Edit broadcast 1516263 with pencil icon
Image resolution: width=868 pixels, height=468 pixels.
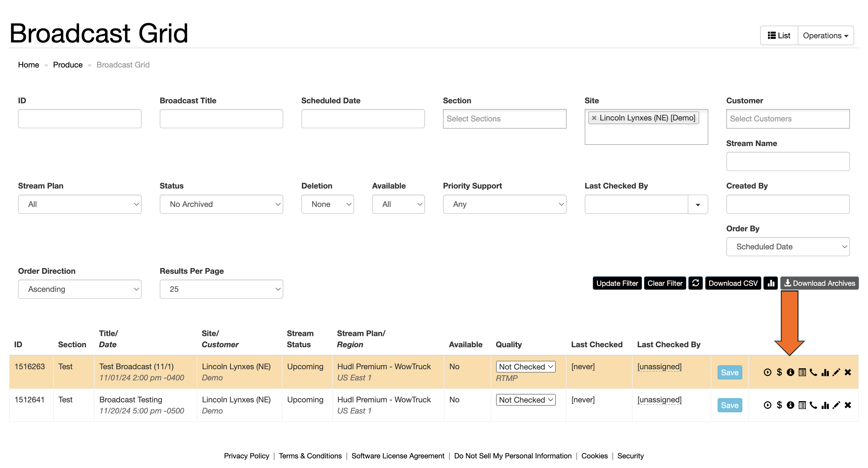(836, 372)
